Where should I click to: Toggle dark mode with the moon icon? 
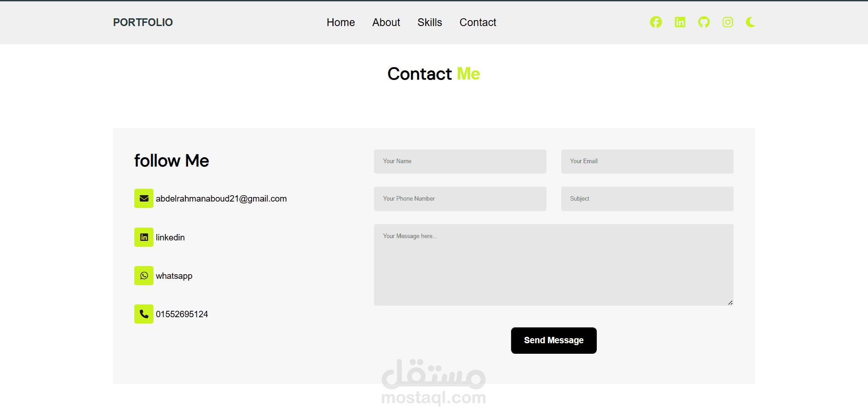(751, 22)
